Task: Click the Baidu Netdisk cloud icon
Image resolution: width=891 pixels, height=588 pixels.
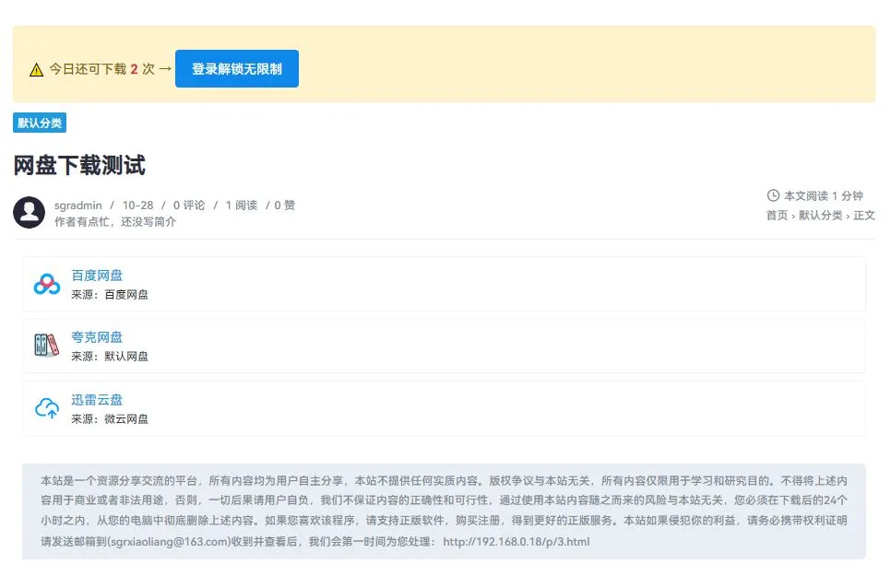Action: coord(46,284)
